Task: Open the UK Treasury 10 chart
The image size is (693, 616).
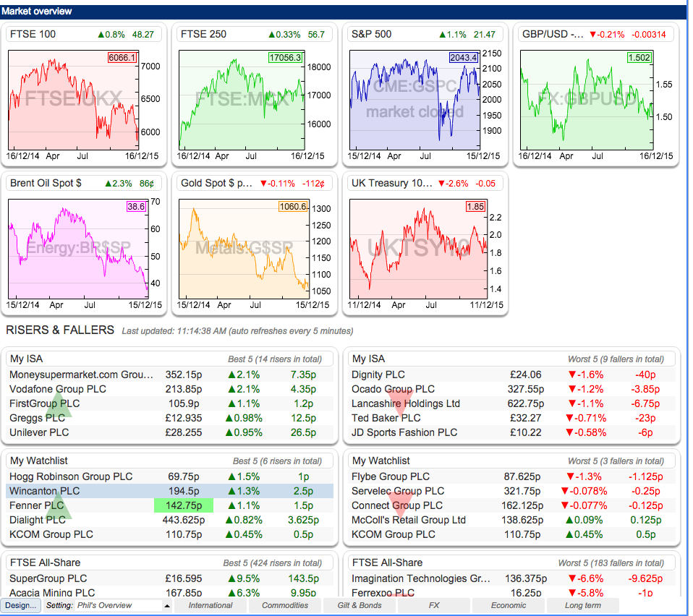Action: tap(418, 249)
